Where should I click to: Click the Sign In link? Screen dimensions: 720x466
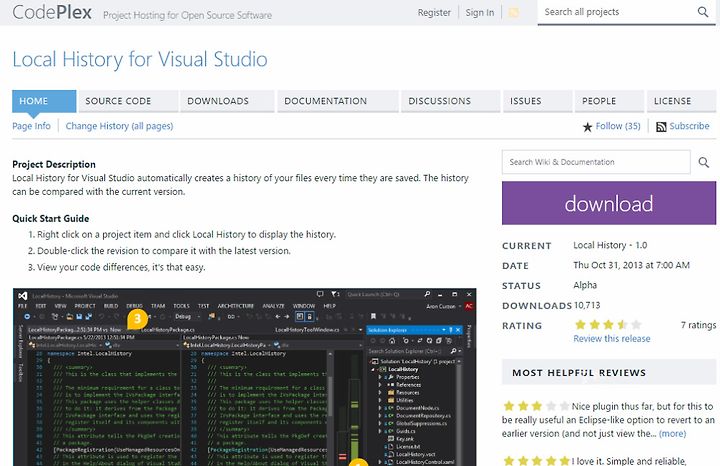[x=480, y=13]
